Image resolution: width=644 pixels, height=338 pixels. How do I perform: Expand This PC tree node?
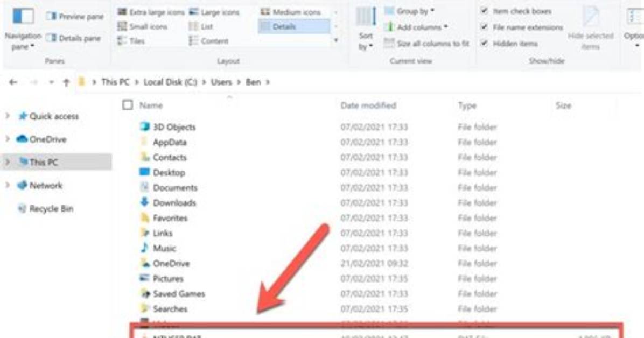pyautogui.click(x=8, y=162)
